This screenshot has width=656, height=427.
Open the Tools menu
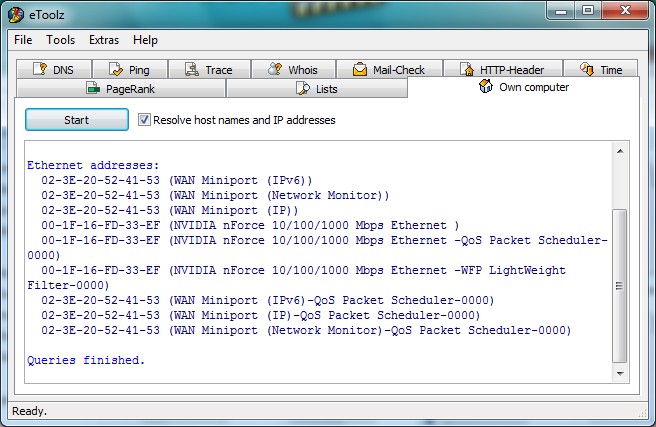tap(61, 40)
